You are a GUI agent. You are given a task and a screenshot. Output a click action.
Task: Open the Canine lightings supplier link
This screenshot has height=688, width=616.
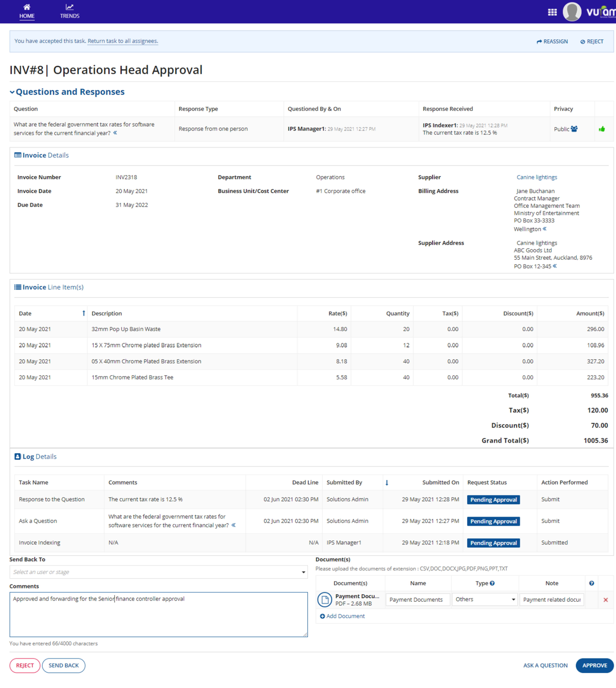click(x=536, y=177)
